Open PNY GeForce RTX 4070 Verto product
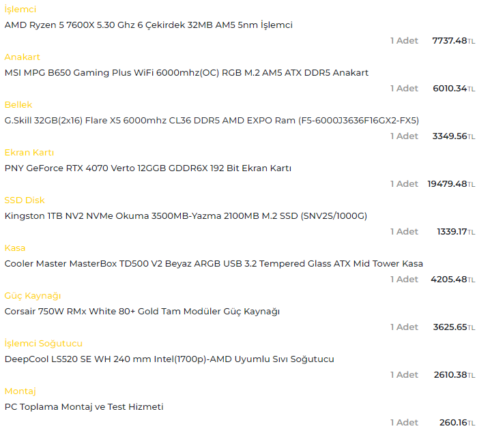 click(x=147, y=168)
